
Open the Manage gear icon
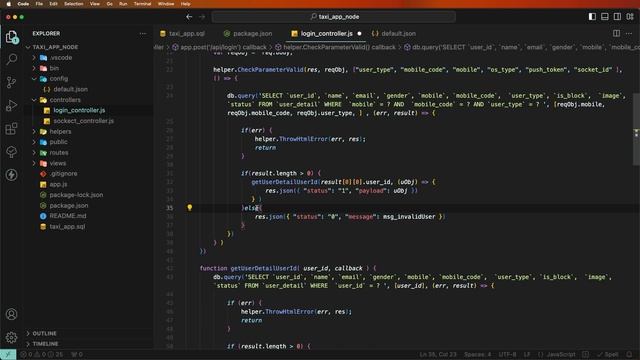(x=11, y=337)
